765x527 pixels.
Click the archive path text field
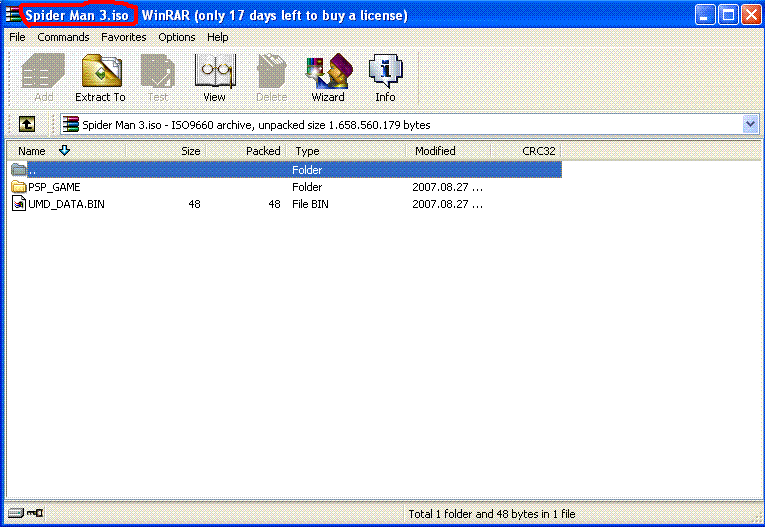[409, 124]
